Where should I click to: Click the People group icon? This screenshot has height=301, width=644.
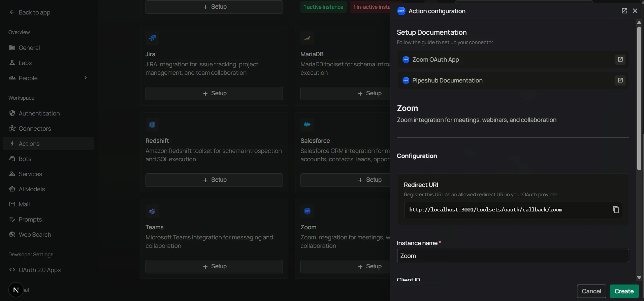(x=12, y=78)
